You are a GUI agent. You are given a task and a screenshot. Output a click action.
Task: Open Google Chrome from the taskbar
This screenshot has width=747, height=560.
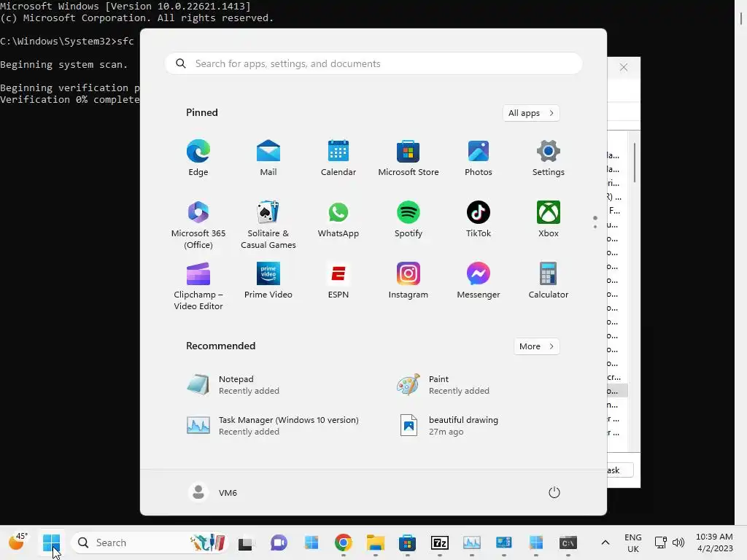pyautogui.click(x=344, y=542)
